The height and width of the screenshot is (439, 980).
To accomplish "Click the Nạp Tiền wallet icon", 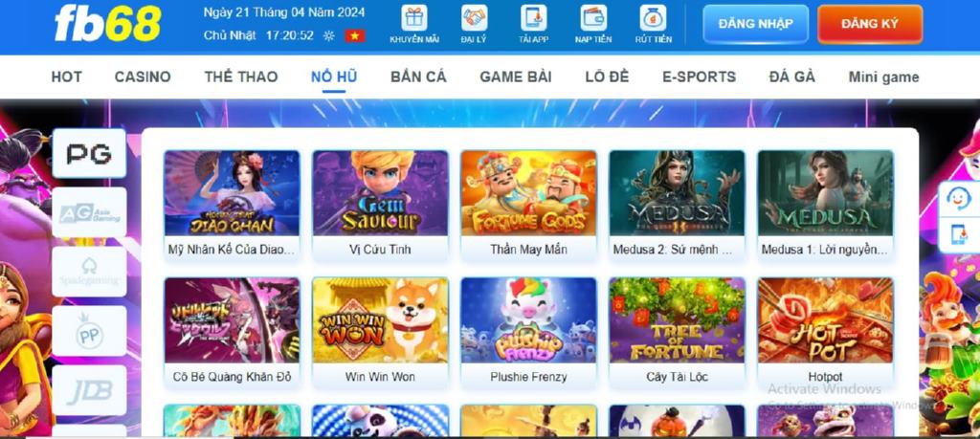I will [593, 18].
